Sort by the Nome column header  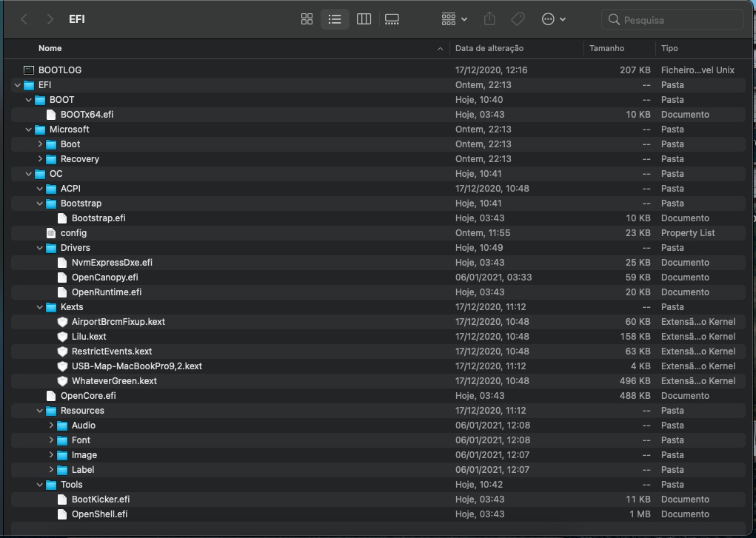pos(50,48)
